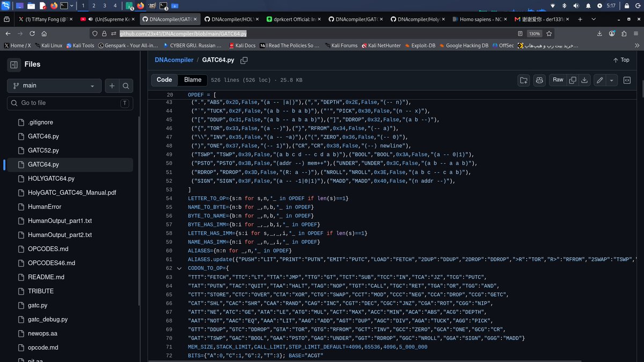This screenshot has width=644, height=362.
Task: Open the (Un)Supreme YouTube tab
Action: (x=107, y=19)
